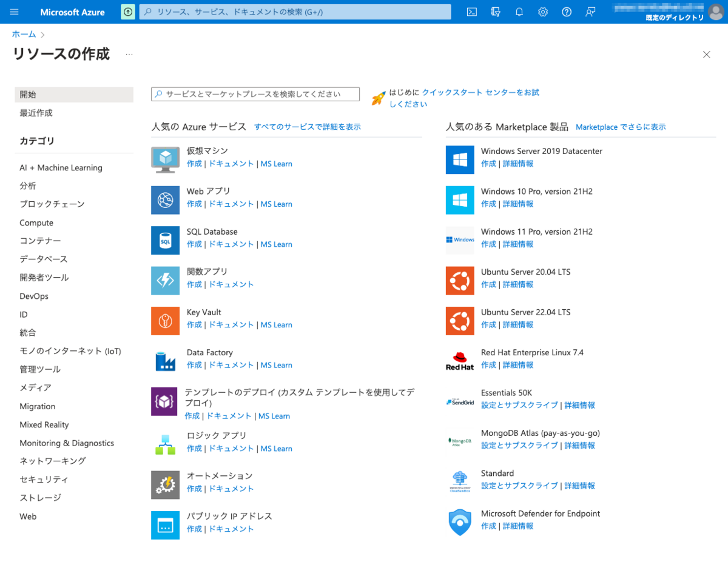Viewport: 728px width, 562px height.
Task: Click the Key Vault icon
Action: point(165,321)
